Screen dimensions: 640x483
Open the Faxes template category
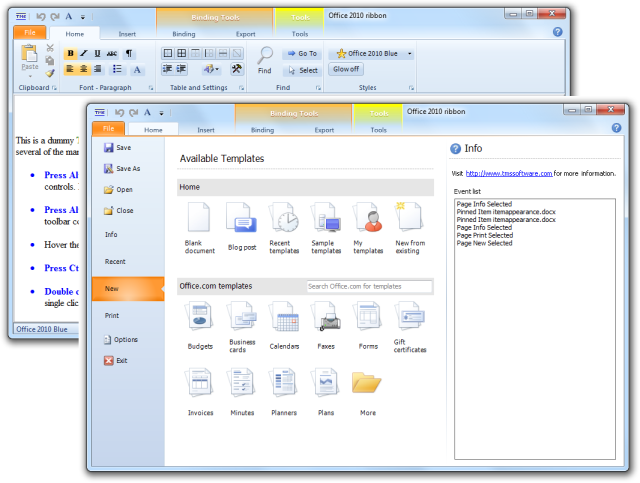pos(326,325)
